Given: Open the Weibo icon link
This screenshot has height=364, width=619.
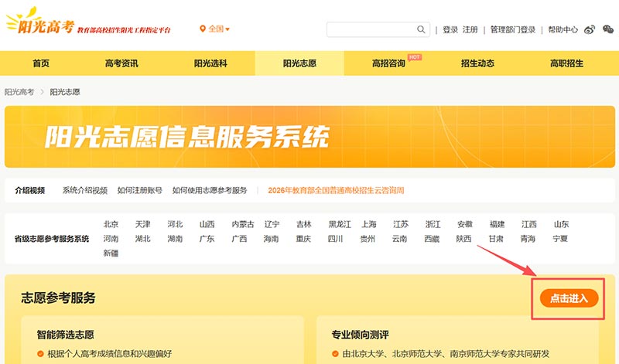Looking at the screenshot, I should 590,29.
